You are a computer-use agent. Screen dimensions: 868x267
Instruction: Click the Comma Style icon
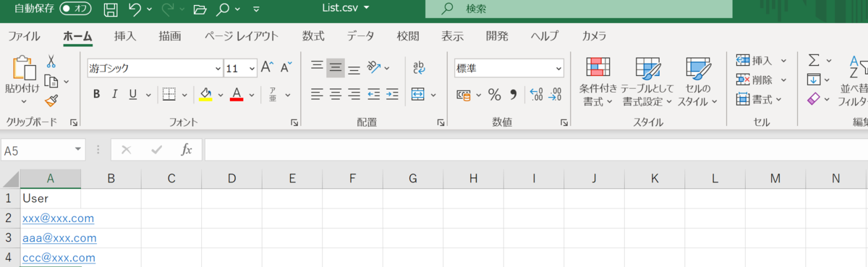[513, 94]
